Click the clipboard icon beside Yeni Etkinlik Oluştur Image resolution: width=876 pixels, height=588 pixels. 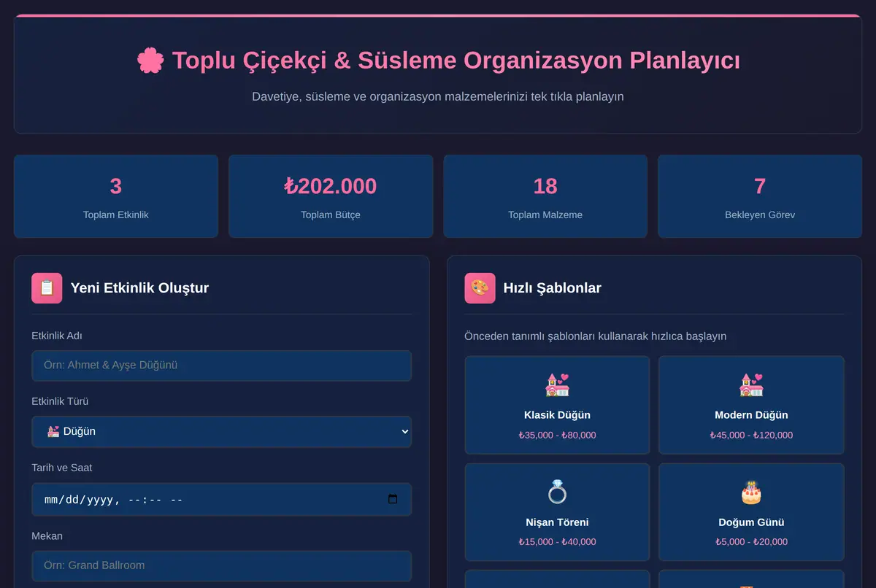point(47,288)
